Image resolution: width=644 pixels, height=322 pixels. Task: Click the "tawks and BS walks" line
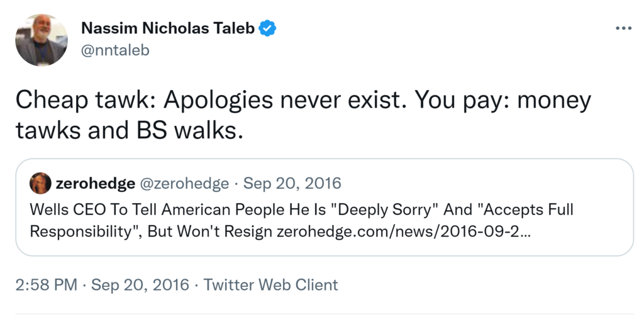[x=128, y=130]
